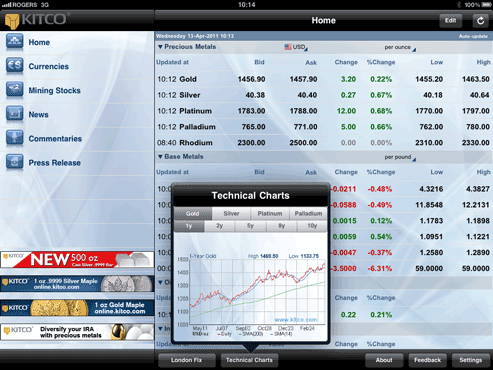The width and height of the screenshot is (493, 370).
Task: Tap the Feedback button
Action: [x=427, y=360]
